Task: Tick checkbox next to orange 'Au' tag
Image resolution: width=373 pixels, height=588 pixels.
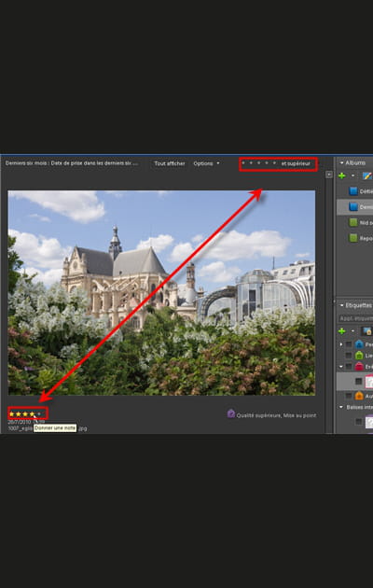Action: 349,396
